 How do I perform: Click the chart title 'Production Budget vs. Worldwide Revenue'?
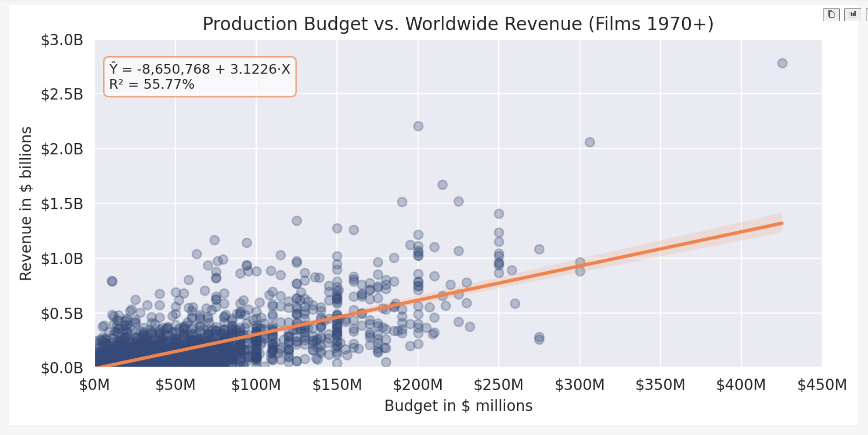(393, 24)
